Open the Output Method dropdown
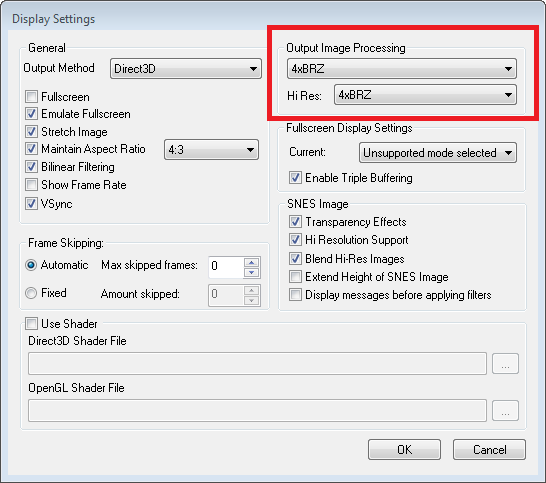This screenshot has width=546, height=483. point(186,69)
